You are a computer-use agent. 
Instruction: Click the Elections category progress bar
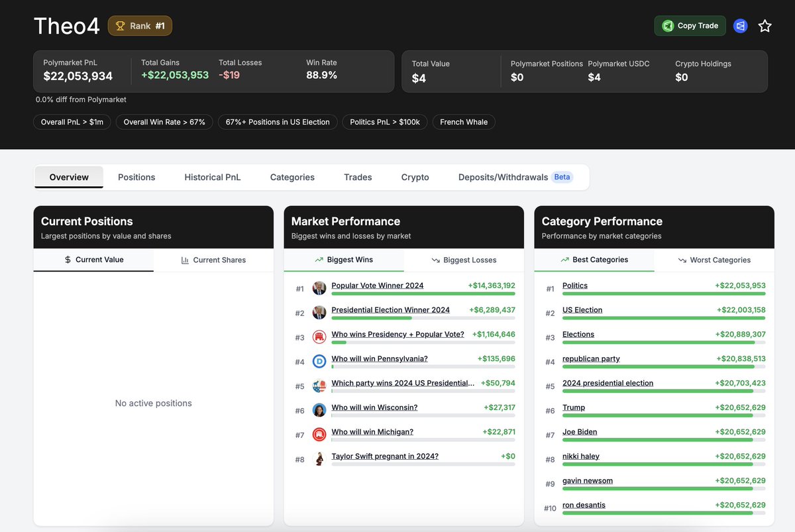(664, 343)
